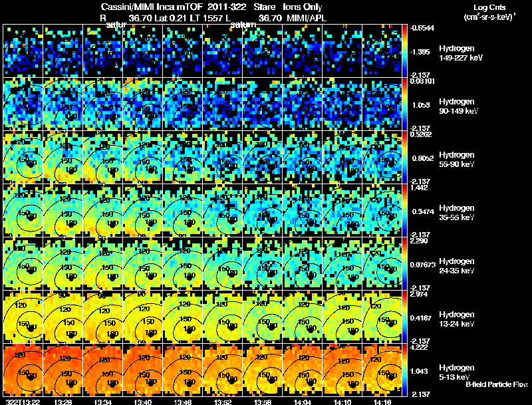Click the 90-149 keV panel at 14:16

pos(382,104)
